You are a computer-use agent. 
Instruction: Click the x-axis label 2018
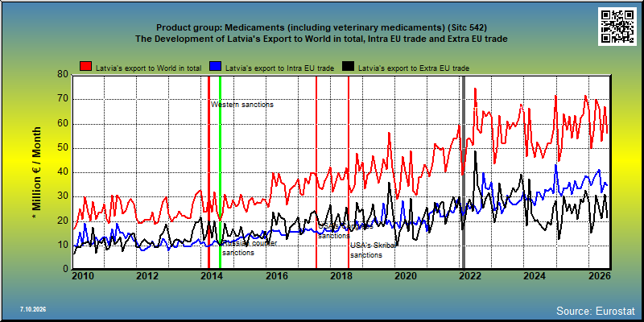(x=341, y=275)
